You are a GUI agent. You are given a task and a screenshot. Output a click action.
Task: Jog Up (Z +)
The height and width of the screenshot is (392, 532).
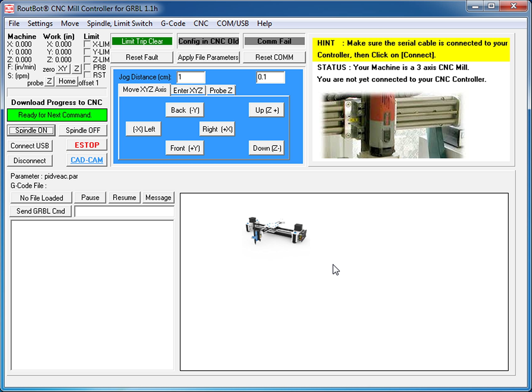tap(267, 110)
